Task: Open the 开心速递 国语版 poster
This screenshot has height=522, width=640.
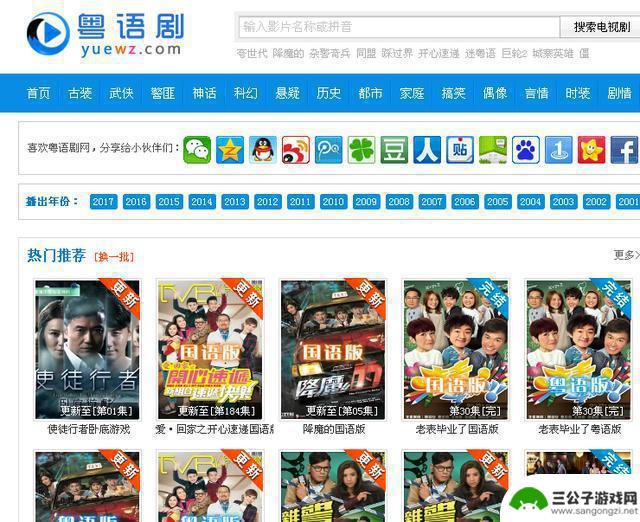Action: tap(210, 350)
